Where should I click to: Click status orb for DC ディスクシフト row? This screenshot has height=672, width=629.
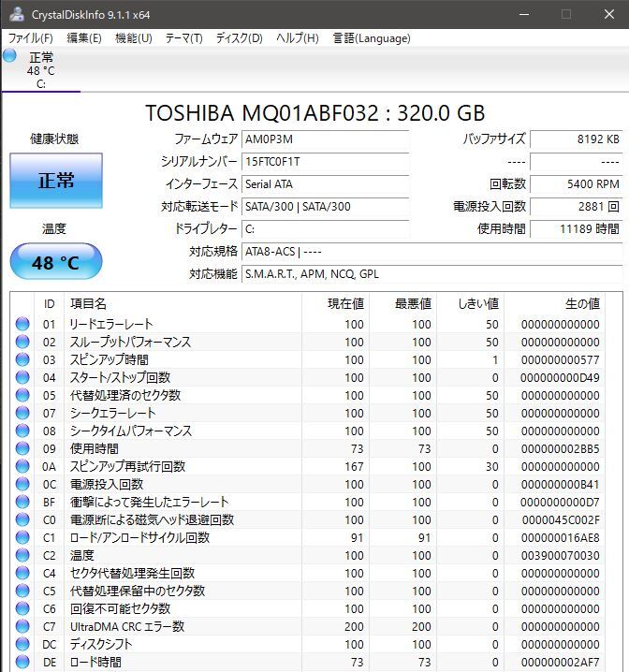click(x=22, y=644)
